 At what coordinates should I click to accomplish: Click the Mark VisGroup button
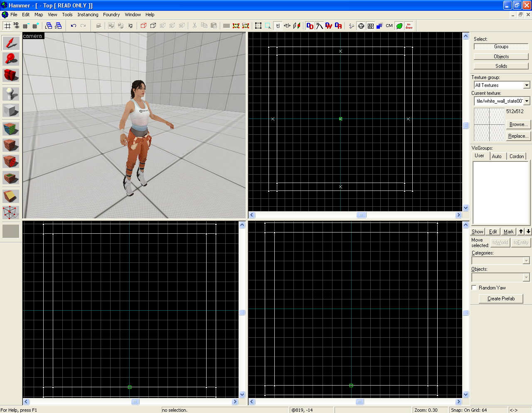coord(509,232)
